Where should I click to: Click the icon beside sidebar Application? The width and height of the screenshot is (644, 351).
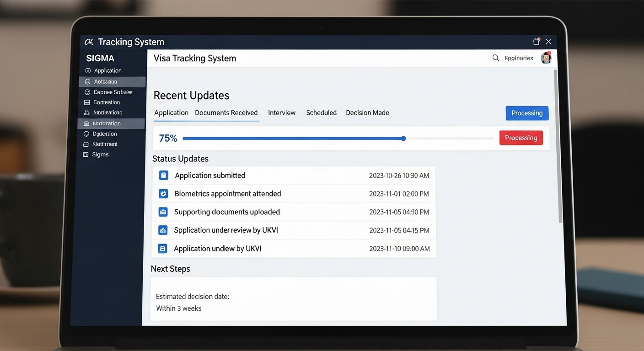coord(88,71)
